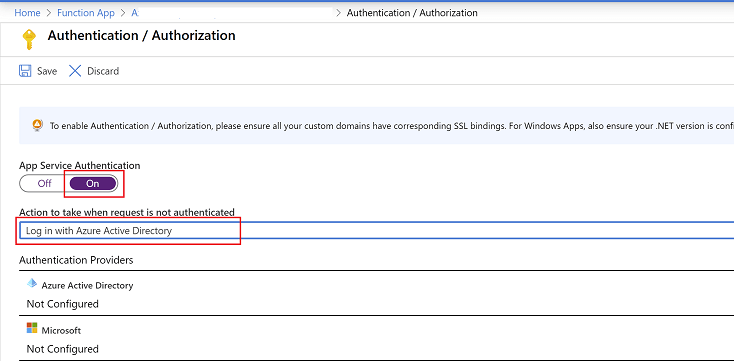Switch App Service Authentication to On
Image resolution: width=734 pixels, height=361 pixels.
coord(93,184)
